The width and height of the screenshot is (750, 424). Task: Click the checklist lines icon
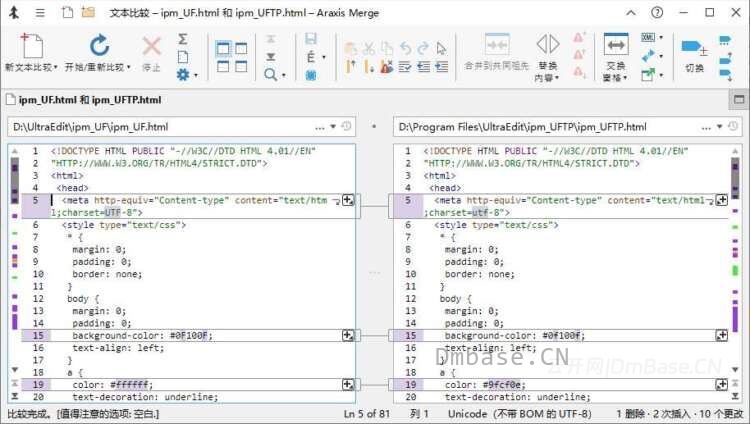click(x=405, y=67)
